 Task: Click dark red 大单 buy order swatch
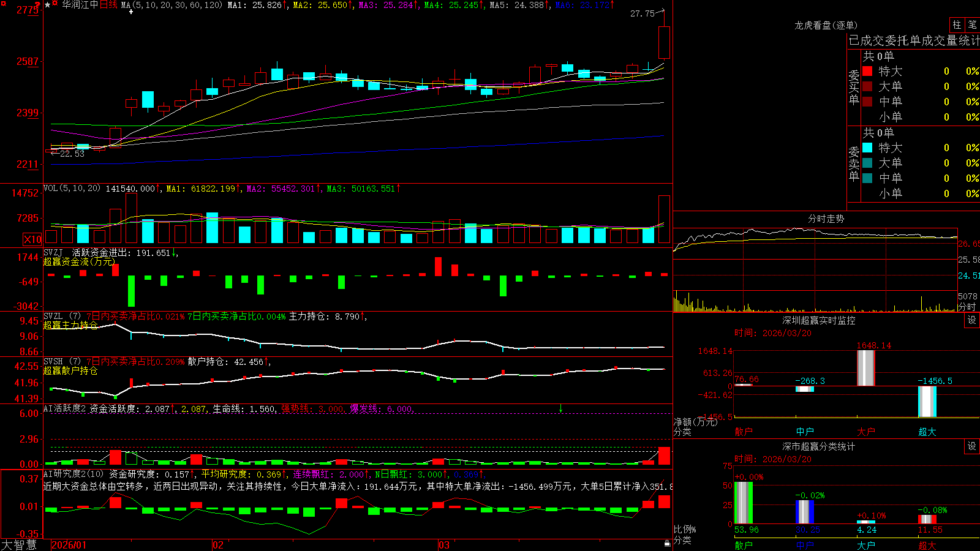[867, 86]
